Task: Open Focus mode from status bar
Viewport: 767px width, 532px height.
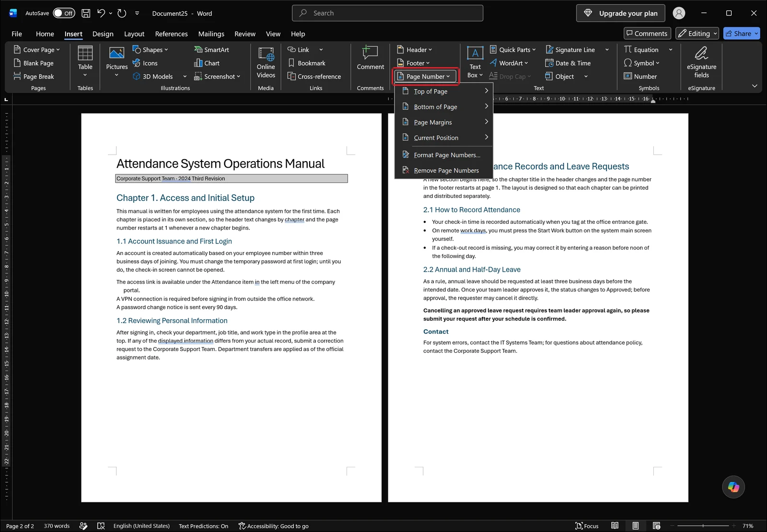Action: [x=587, y=526]
